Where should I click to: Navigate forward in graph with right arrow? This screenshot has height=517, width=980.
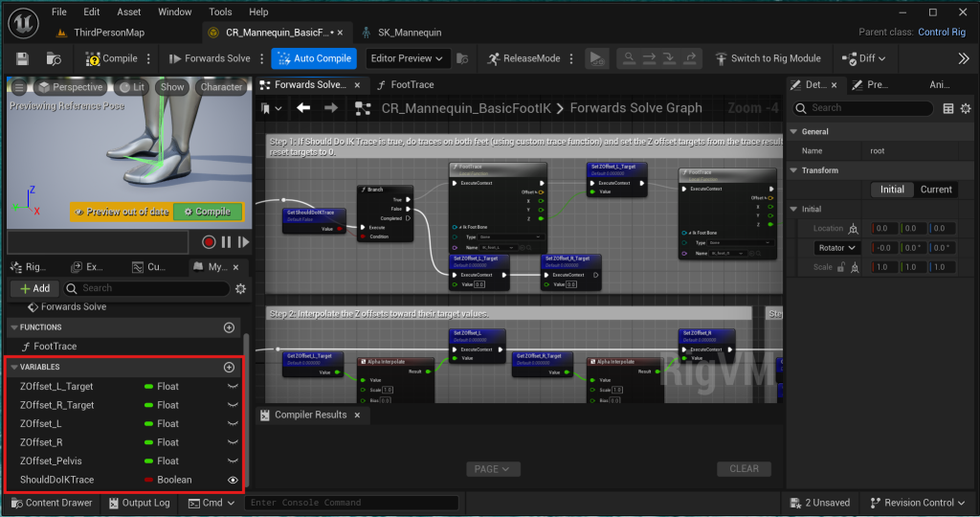click(x=331, y=108)
